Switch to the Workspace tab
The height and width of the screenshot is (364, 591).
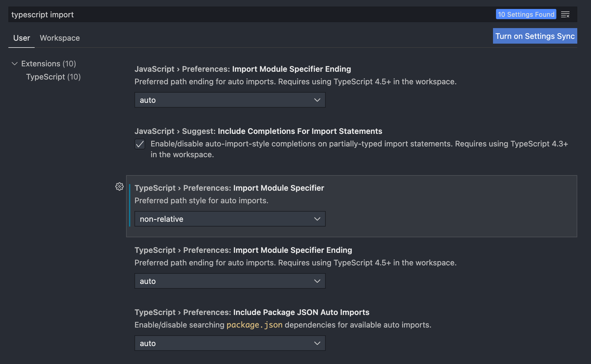click(60, 38)
